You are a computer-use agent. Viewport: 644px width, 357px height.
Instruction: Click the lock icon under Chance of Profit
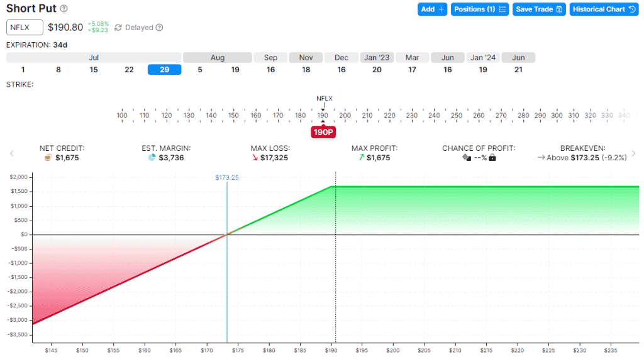click(492, 158)
